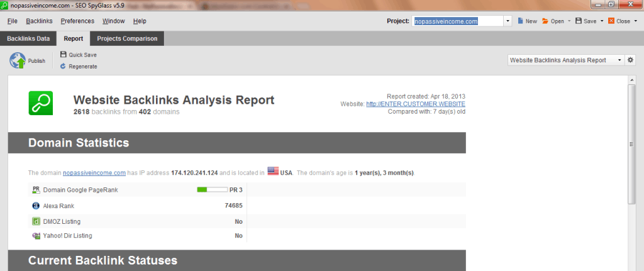Click the Website Backlinks Analysis Report title
This screenshot has height=271, width=644.
point(174,100)
